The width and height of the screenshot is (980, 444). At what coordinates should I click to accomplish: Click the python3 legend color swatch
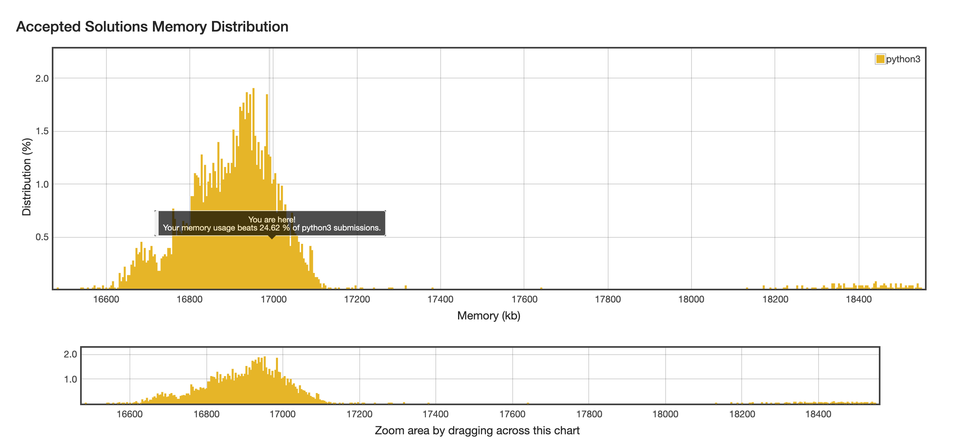click(x=880, y=59)
